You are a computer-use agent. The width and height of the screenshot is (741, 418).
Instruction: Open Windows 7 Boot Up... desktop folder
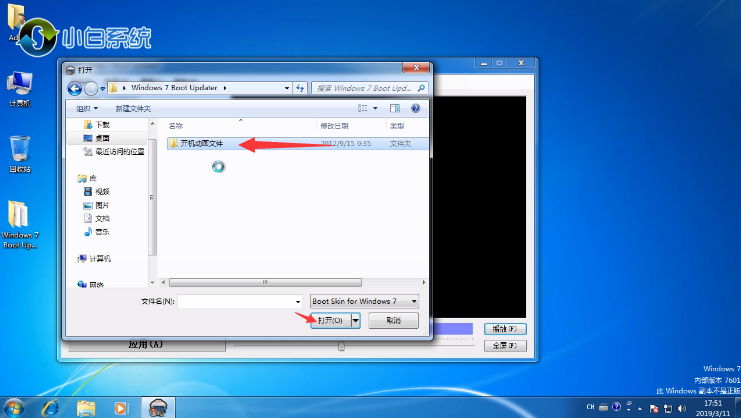19,224
